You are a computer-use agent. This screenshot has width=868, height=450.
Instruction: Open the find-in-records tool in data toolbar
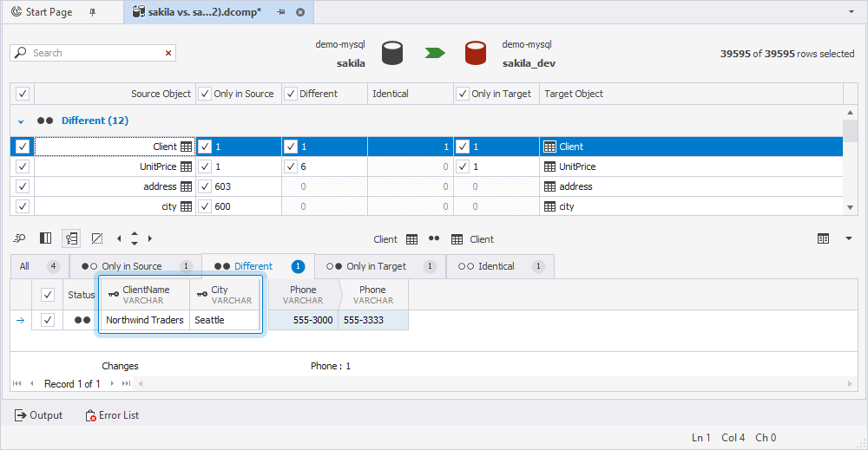point(19,238)
